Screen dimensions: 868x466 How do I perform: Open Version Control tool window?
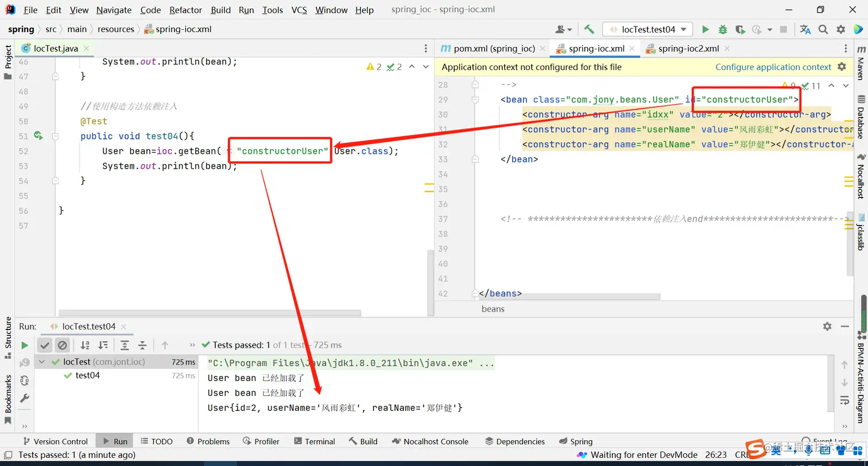coord(55,441)
